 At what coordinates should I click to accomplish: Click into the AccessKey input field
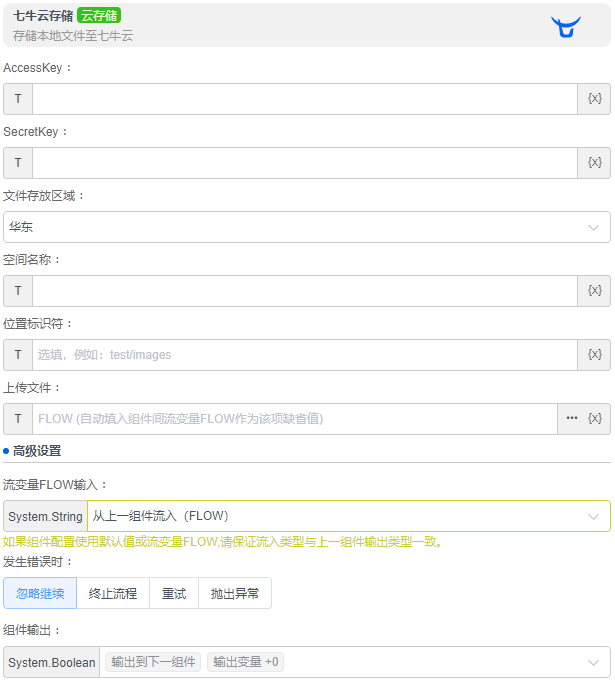point(305,99)
